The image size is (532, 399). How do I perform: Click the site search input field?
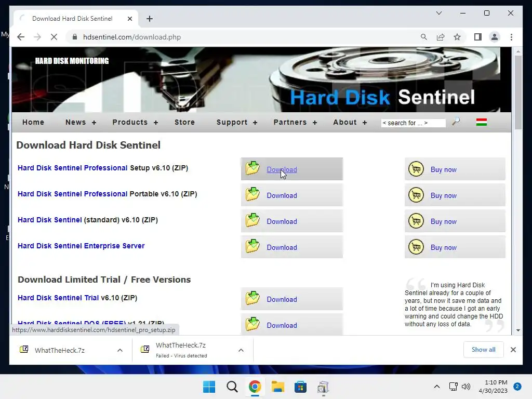click(413, 123)
